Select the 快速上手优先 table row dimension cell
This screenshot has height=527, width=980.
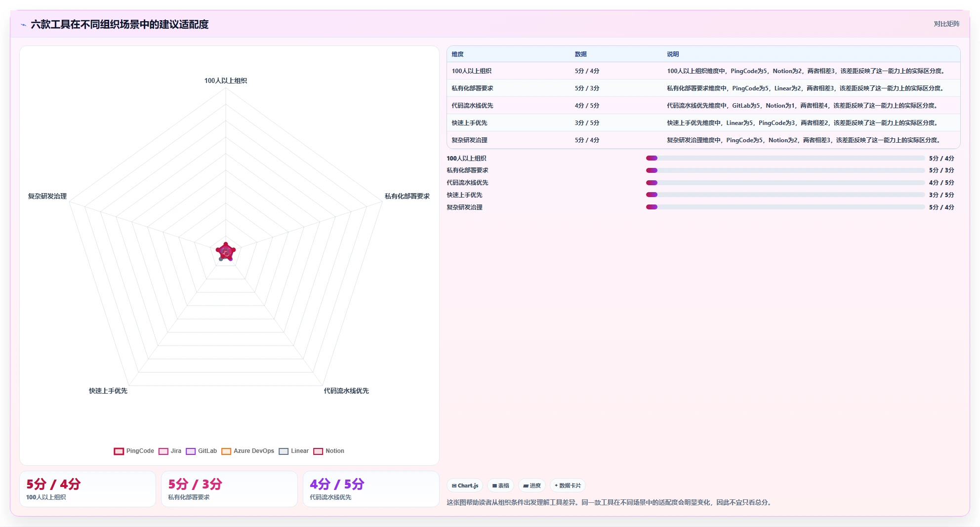click(469, 123)
